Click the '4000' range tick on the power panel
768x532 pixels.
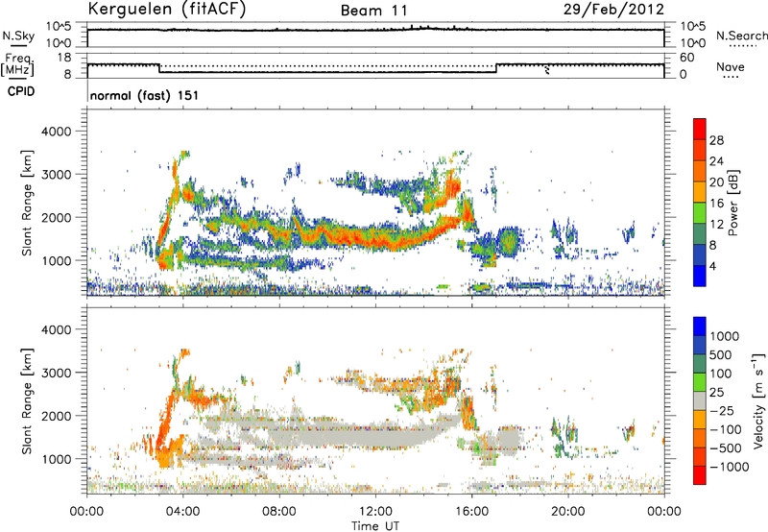pos(57,132)
